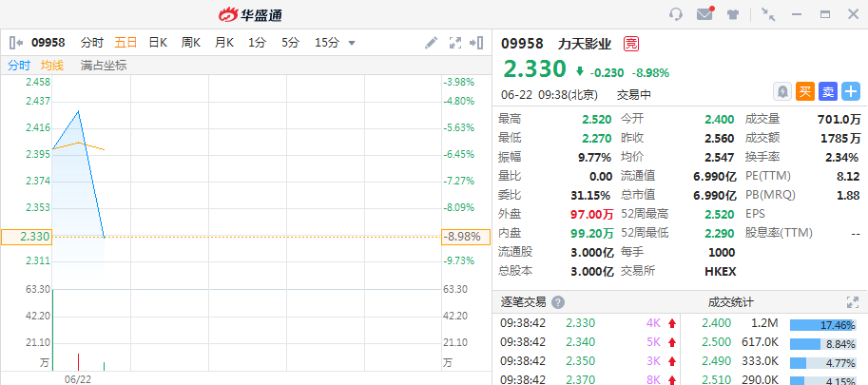Click the 8.84% volume bar
The width and height of the screenshot is (868, 385).
822,344
